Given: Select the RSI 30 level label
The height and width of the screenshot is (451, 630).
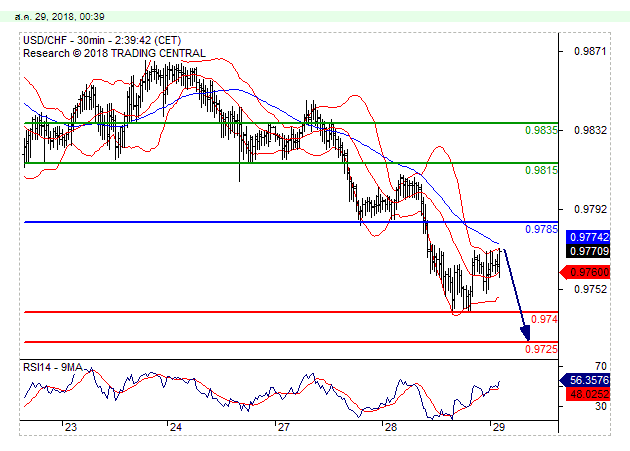Looking at the screenshot, I should pyautogui.click(x=601, y=406).
